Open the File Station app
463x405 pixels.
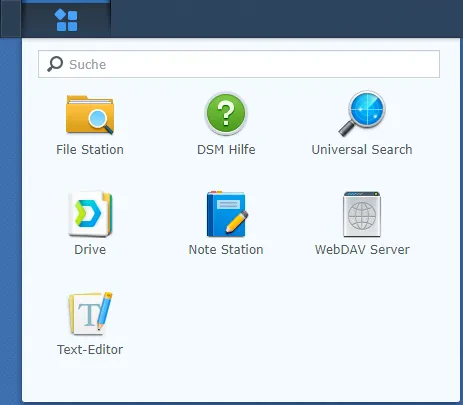[x=90, y=115]
